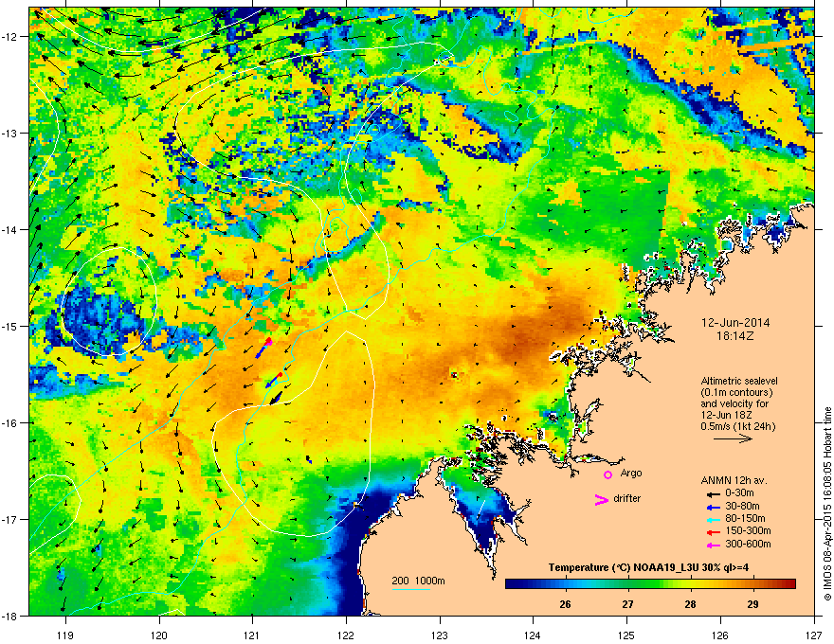Click the '28' colorbar tick label
The image size is (834, 644).
[690, 604]
